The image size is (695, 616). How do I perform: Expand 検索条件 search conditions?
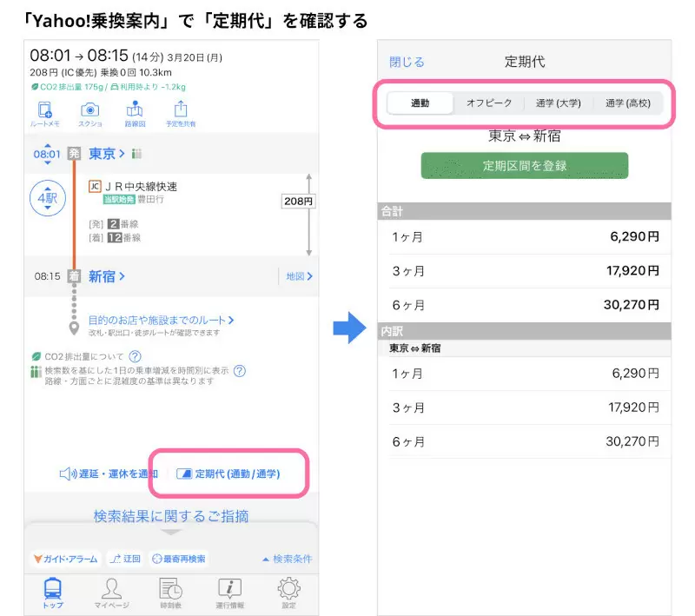pyautogui.click(x=288, y=559)
